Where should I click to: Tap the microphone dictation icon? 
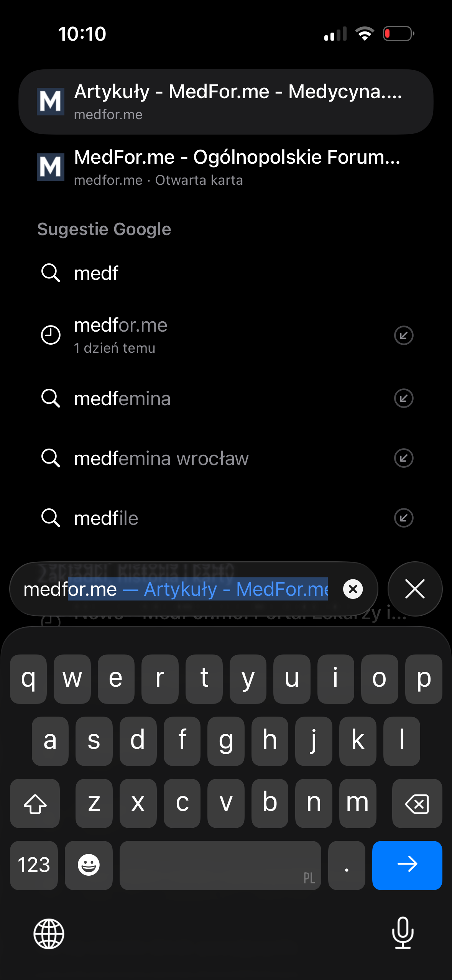[403, 932]
